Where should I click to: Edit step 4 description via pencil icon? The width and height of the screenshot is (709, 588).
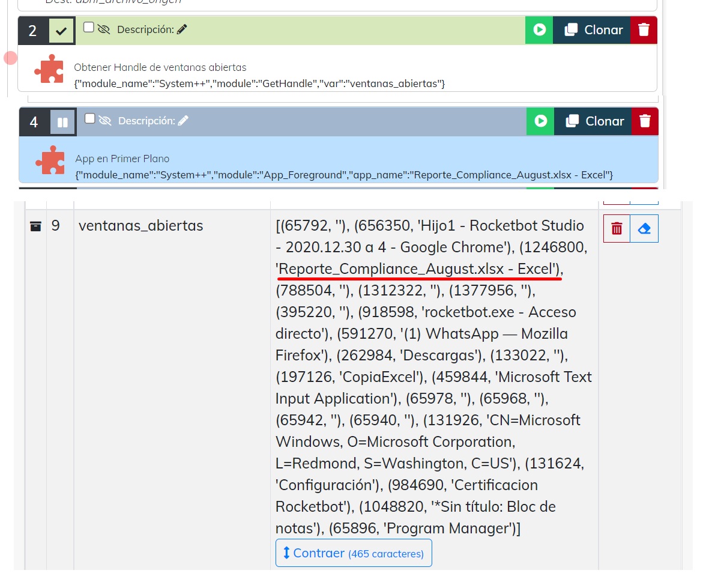click(x=183, y=121)
